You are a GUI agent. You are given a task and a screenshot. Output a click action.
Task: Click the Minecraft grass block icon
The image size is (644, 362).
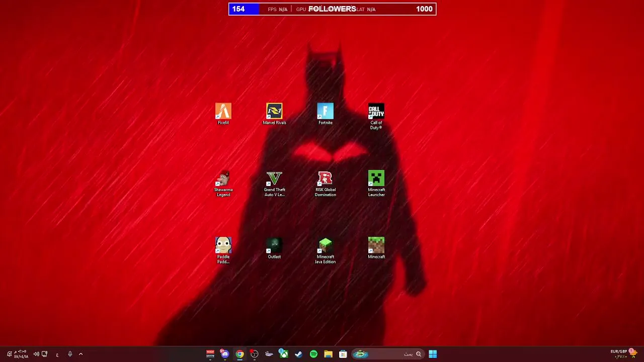[376, 248]
